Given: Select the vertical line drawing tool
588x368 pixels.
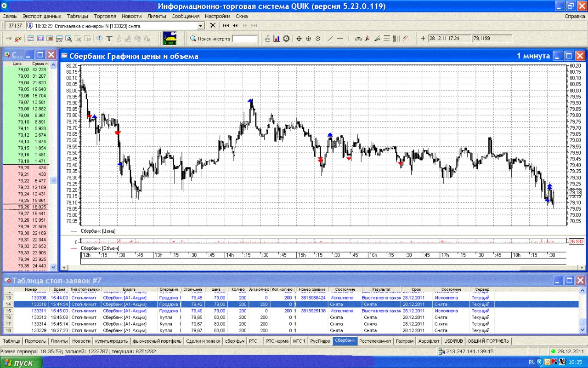Looking at the screenshot, I should click(x=349, y=39).
